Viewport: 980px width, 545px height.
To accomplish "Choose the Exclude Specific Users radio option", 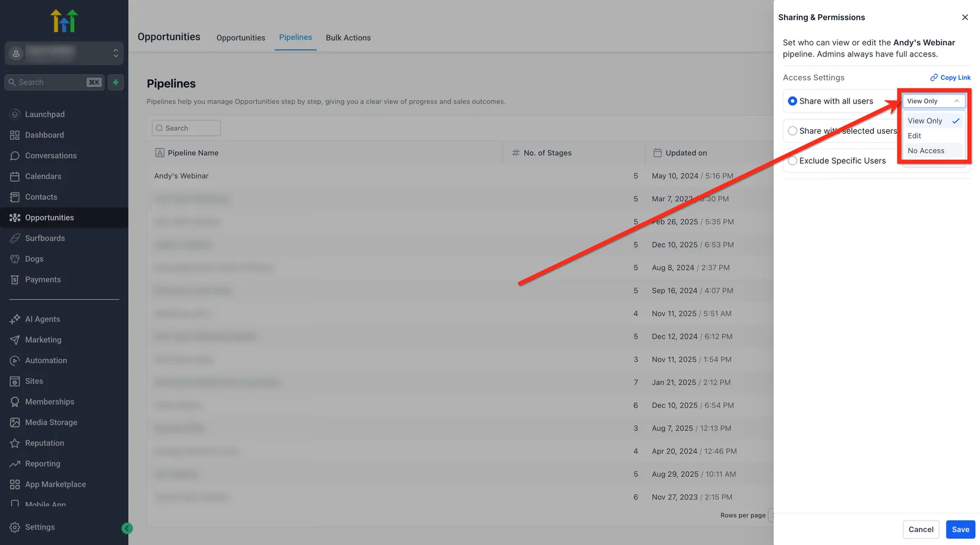I will click(793, 161).
